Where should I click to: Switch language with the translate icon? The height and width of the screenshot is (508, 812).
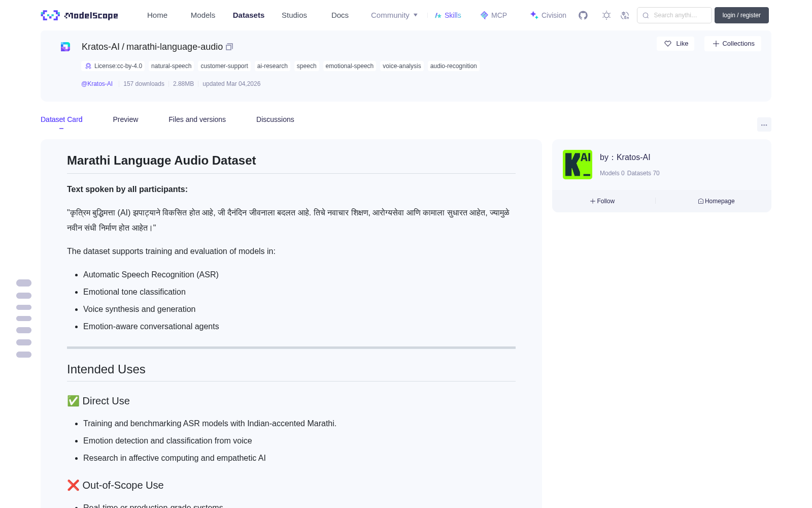pos(625,15)
